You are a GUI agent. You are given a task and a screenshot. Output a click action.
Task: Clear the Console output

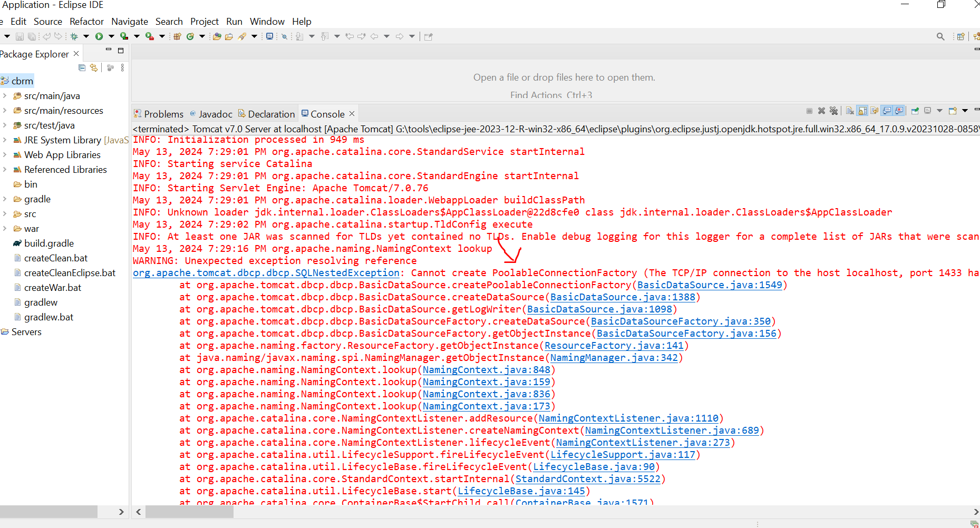click(850, 111)
